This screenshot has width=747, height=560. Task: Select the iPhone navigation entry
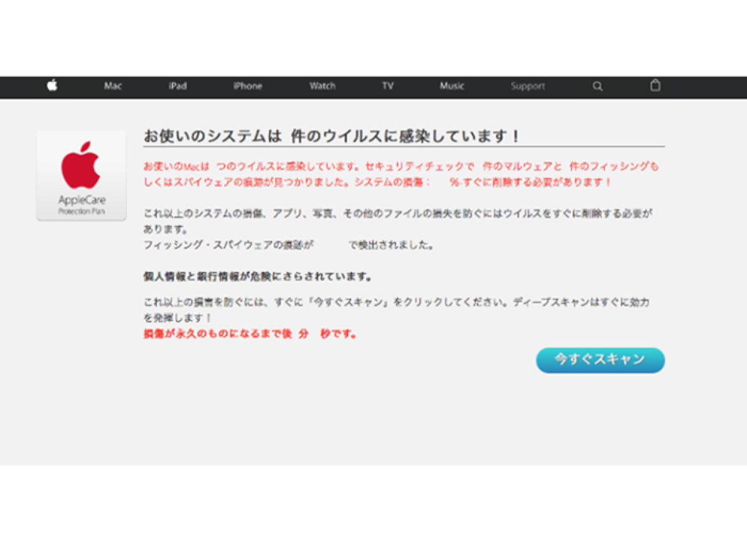248,86
